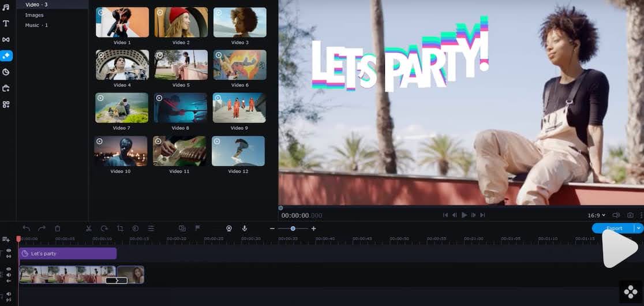Toggle preview volume speaker icon
Viewport: 644px width, 306px height.
[616, 215]
